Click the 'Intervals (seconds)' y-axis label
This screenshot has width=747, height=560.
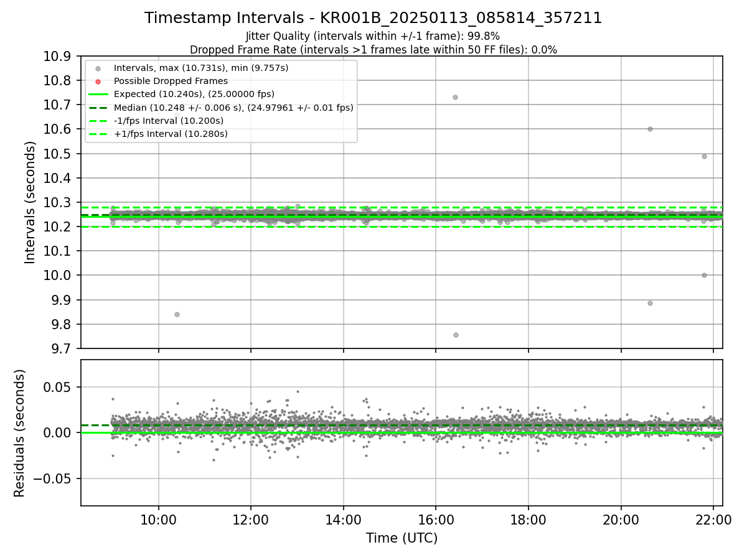31,202
